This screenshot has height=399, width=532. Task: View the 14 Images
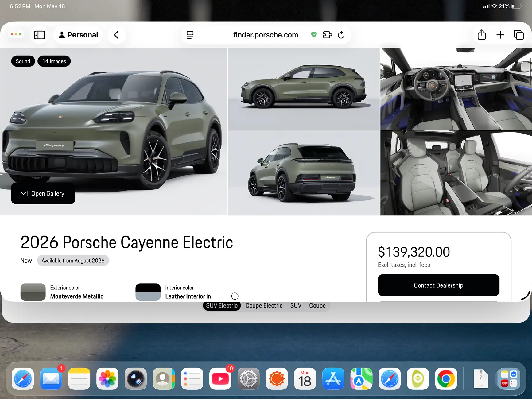54,61
